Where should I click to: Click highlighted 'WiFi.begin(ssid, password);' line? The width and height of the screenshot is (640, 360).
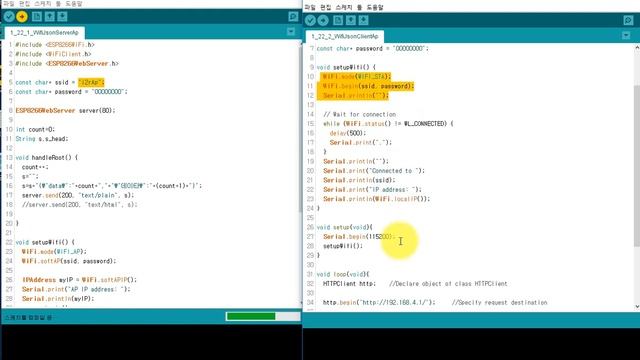pos(368,86)
